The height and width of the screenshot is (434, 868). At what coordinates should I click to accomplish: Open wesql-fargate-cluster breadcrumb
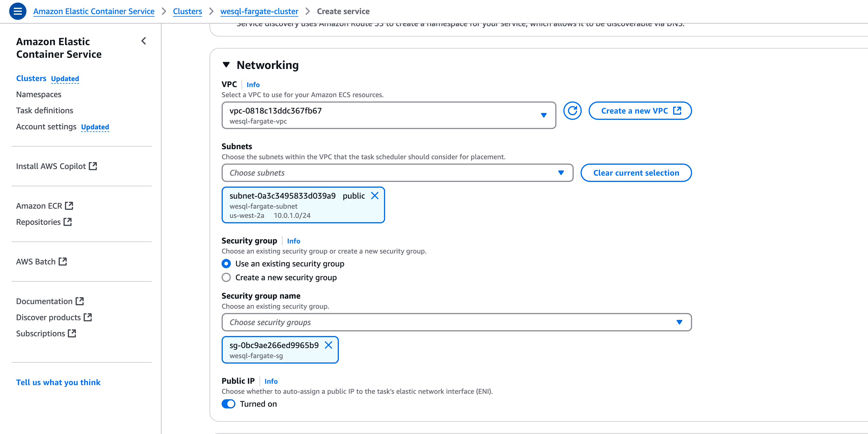[x=259, y=11]
